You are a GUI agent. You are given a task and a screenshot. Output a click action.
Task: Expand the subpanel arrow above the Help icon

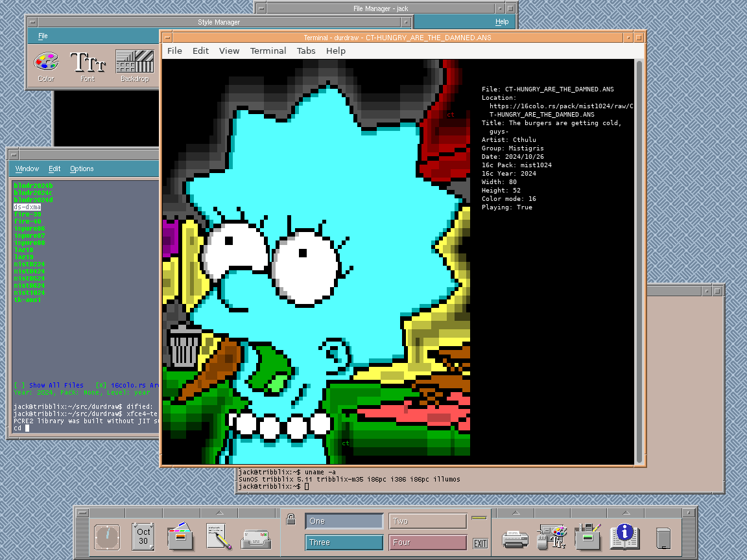(x=626, y=513)
